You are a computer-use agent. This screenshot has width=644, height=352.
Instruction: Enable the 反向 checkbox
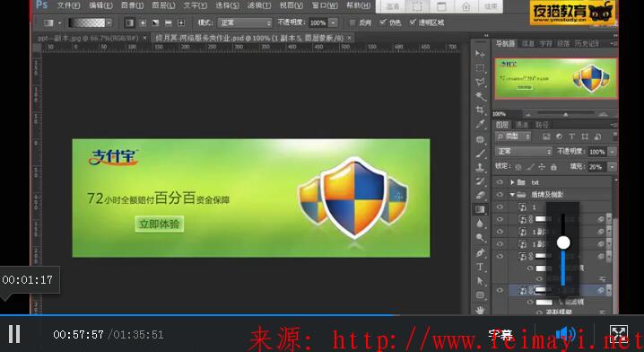pos(352,22)
